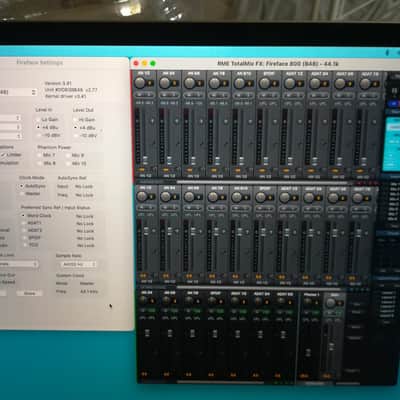The width and height of the screenshot is (400, 400).
Task: Click the pan knob on input ADAT 1/2
Action: pos(289,83)
